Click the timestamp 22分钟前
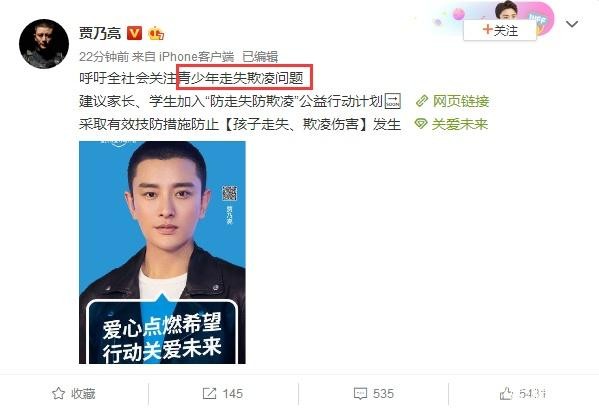The height and width of the screenshot is (410, 599). click(x=104, y=57)
